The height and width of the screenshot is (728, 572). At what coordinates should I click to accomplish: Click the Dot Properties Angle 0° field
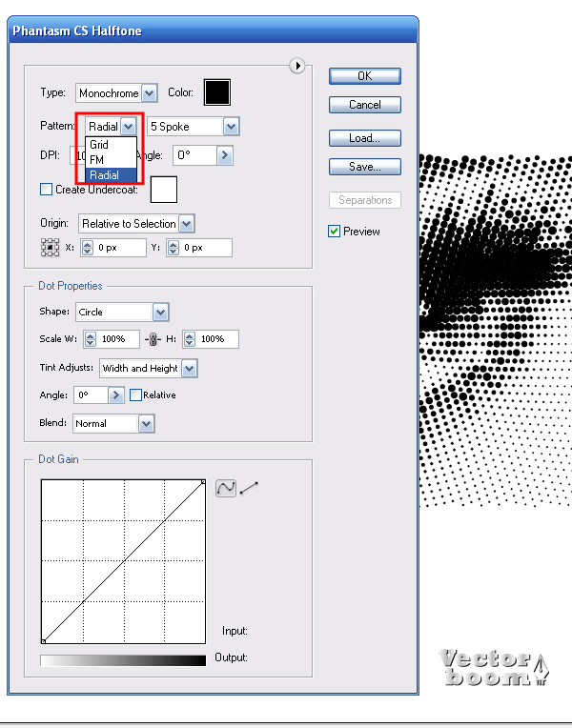coord(92,395)
